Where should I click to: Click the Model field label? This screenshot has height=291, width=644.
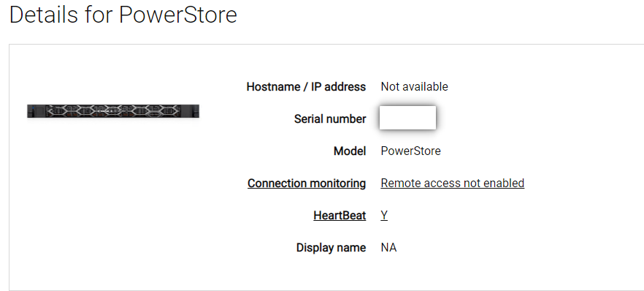350,151
